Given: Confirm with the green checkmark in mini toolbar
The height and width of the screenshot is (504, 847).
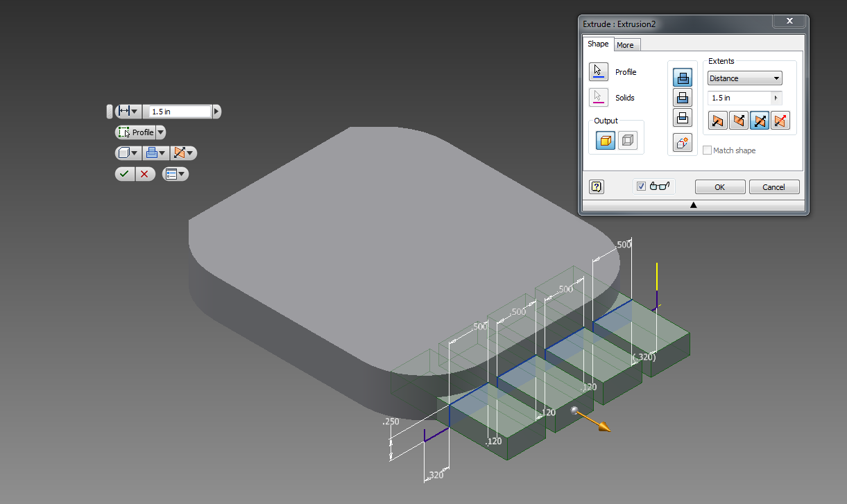Looking at the screenshot, I should click(x=125, y=173).
